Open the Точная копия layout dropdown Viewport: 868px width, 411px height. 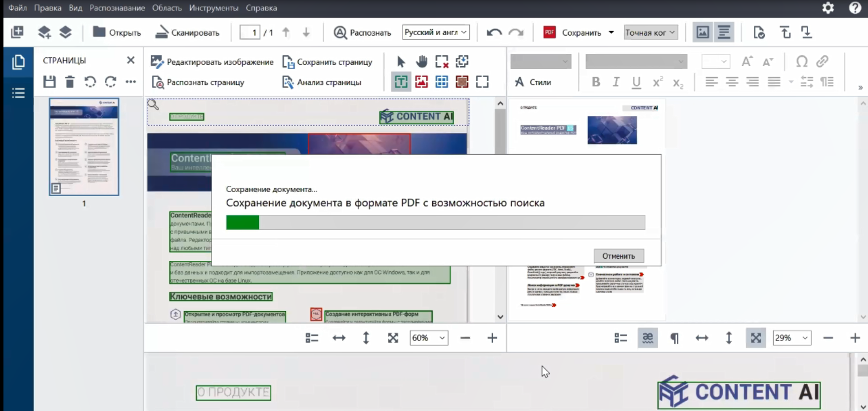click(x=651, y=33)
